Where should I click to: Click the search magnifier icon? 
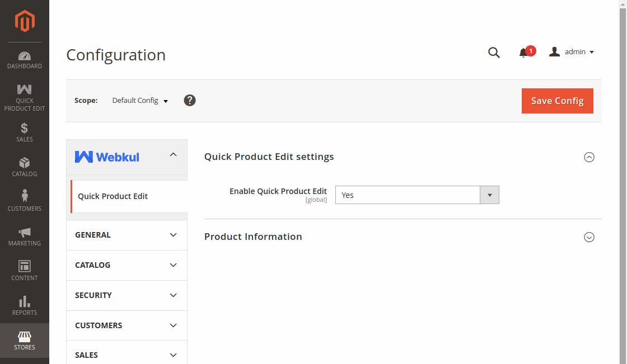[x=494, y=53]
